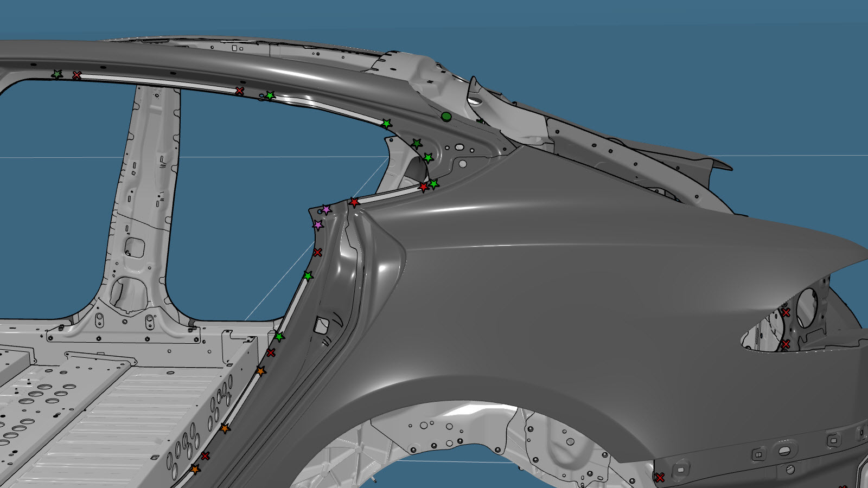Image resolution: width=868 pixels, height=488 pixels.
Task: Pick the middle orange star on door edge
Action: pos(225,428)
